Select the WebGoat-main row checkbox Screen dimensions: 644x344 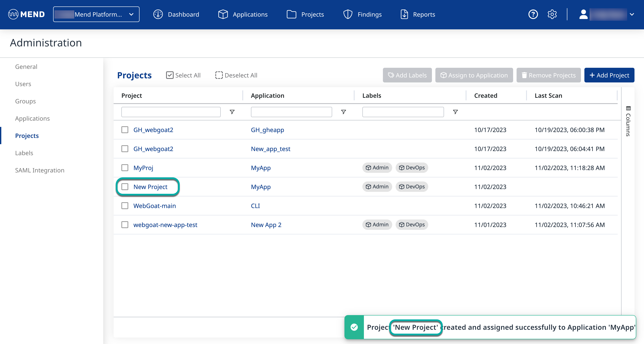click(x=125, y=206)
